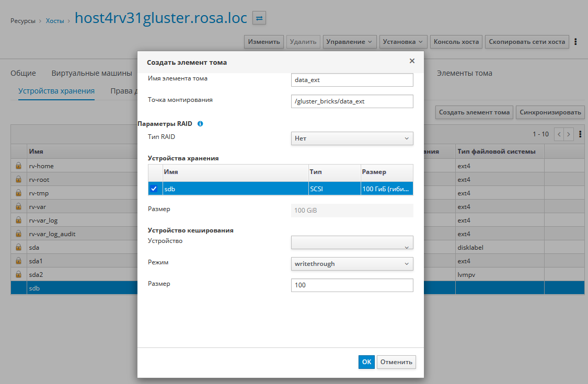Viewport: 588px width, 384px height.
Task: Click the lock icon beside rv-home
Action: coord(19,166)
